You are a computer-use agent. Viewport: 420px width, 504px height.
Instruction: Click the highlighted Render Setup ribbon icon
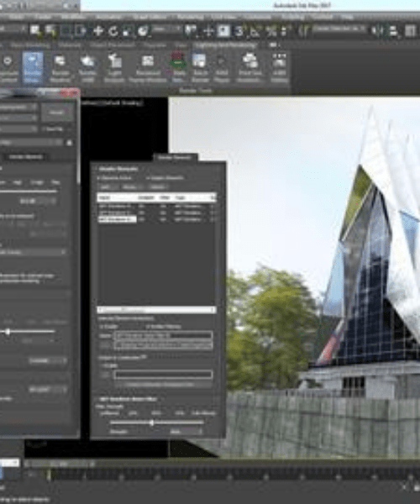tap(33, 68)
